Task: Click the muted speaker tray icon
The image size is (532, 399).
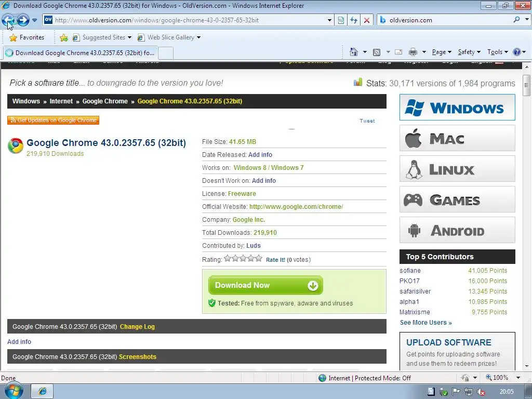Action: (x=481, y=392)
